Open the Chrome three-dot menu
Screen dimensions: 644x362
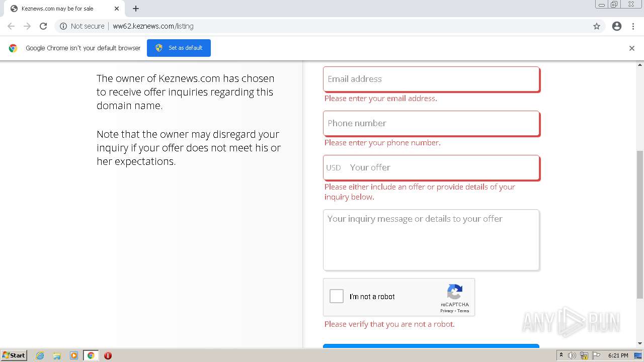click(633, 26)
